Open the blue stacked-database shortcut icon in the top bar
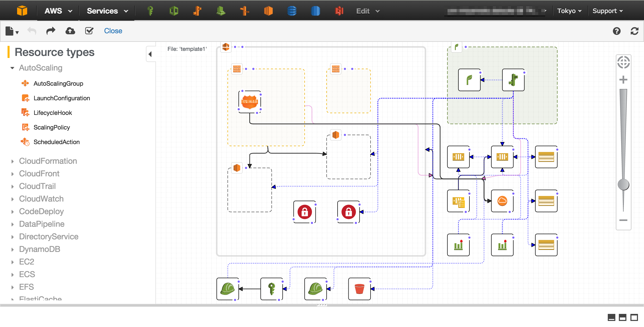The width and height of the screenshot is (644, 327). point(292,11)
